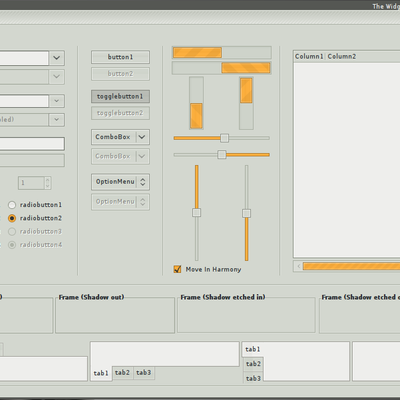Click the upper horizontal slider handle

[x=225, y=138]
